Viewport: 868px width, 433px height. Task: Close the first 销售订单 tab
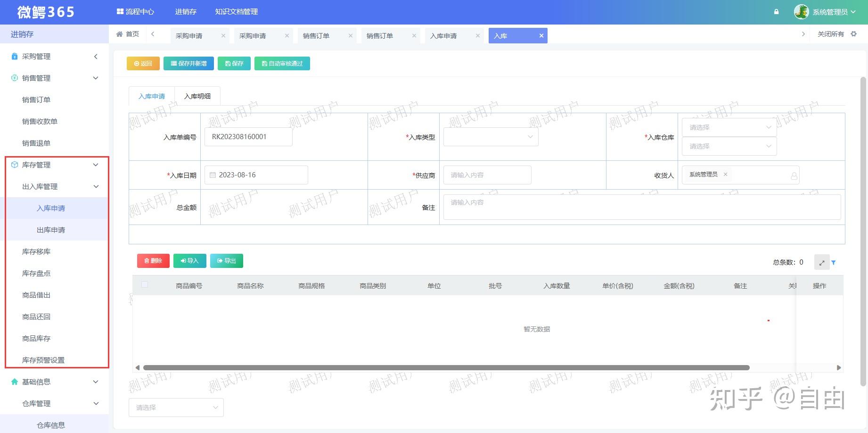tap(351, 36)
